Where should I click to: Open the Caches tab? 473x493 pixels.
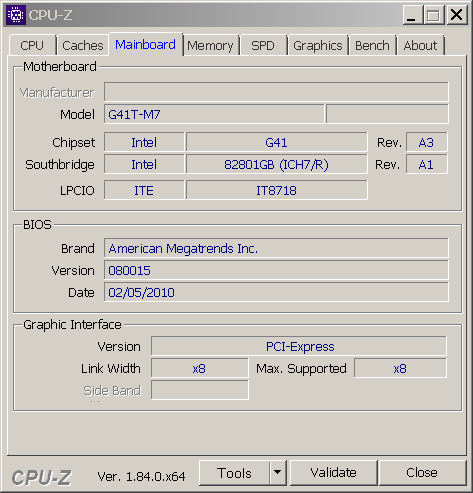[83, 45]
